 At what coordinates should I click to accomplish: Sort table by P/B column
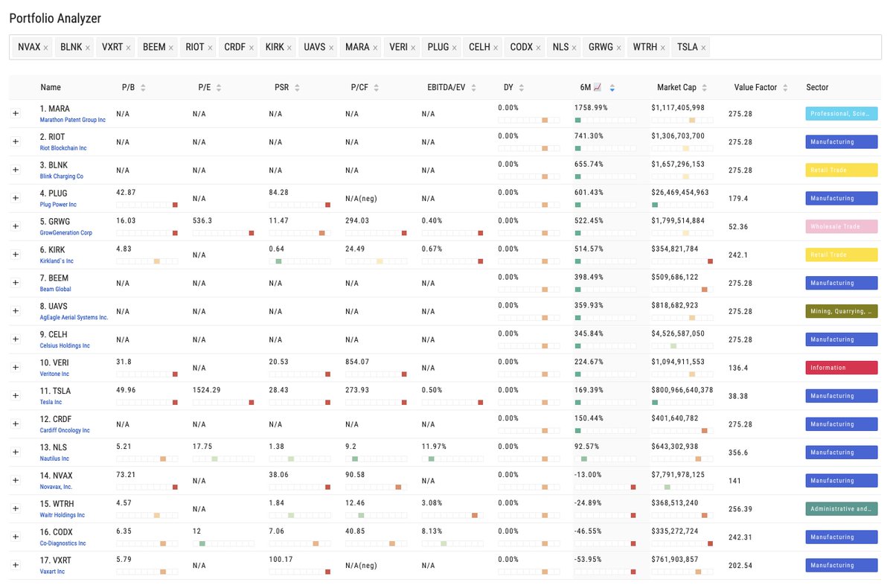pyautogui.click(x=143, y=88)
